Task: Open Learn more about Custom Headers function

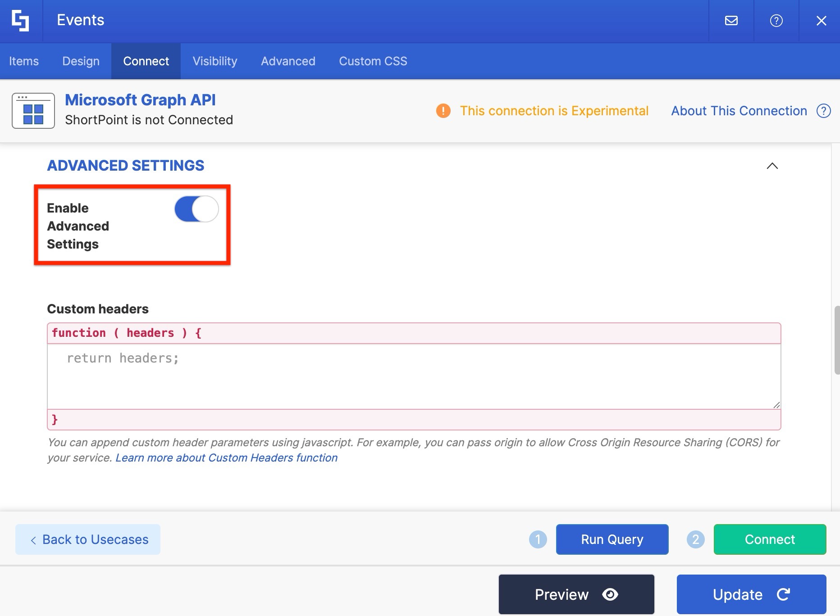Action: click(x=227, y=457)
